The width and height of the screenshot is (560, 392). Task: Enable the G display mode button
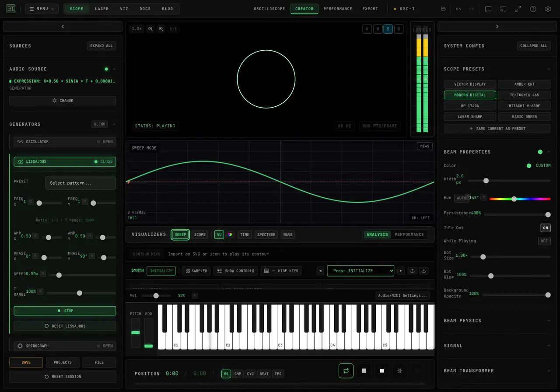click(399, 29)
